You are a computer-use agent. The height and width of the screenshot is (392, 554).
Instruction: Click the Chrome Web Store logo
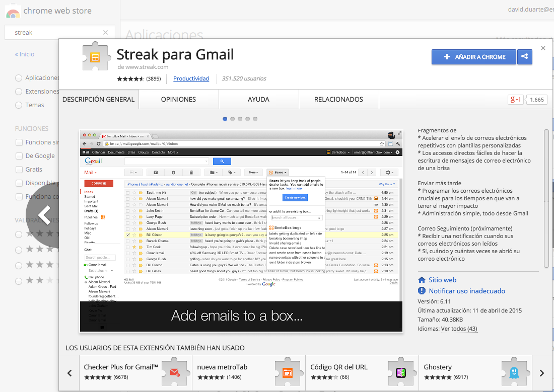pos(13,11)
